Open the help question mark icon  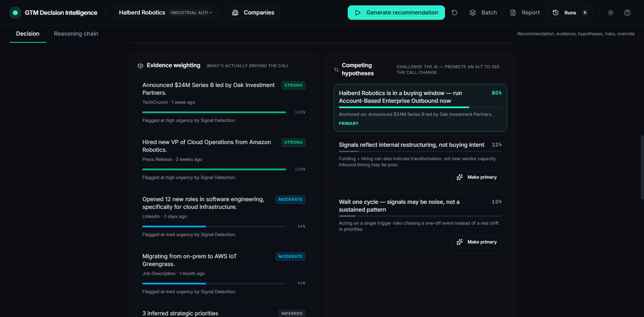pyautogui.click(x=627, y=13)
